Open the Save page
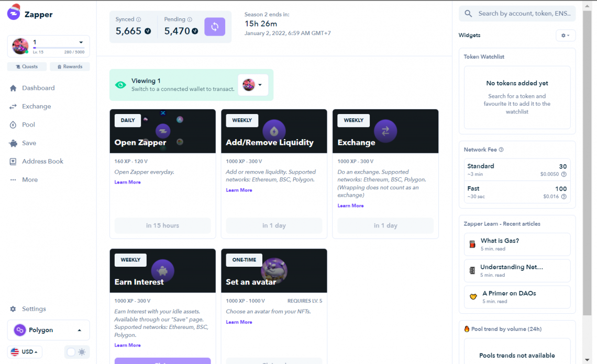597x364 pixels. point(29,143)
